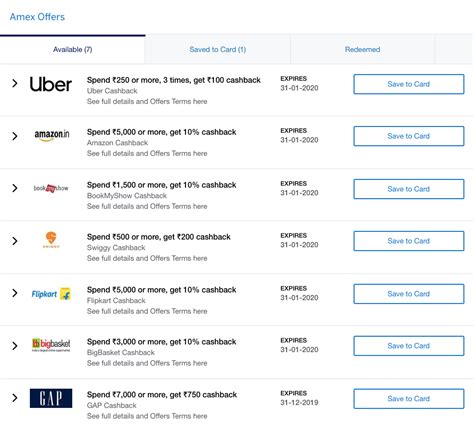Save the BookMyShow offer to card
This screenshot has height=431, width=474.
click(x=409, y=189)
